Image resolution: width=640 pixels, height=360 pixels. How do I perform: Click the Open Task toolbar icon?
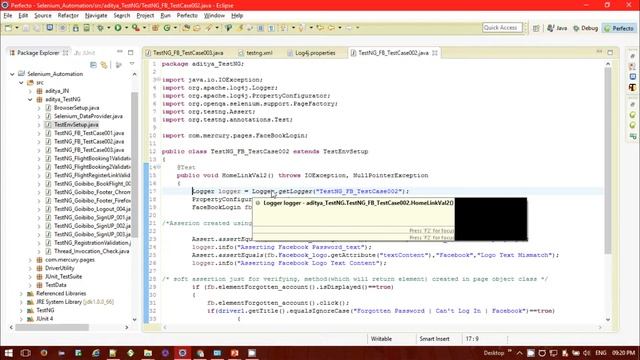click(x=197, y=28)
